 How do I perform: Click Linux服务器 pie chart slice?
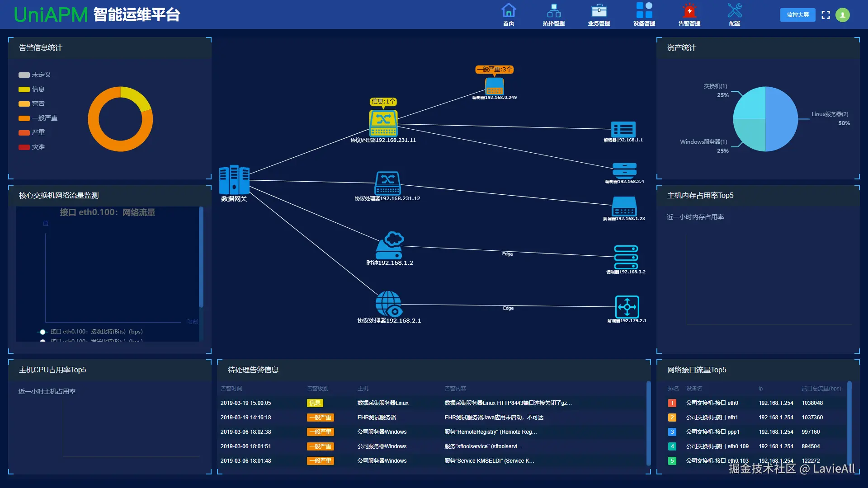[x=782, y=119]
